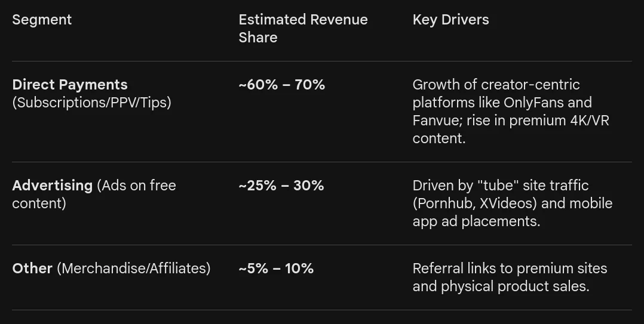Click the ~5% – 10% revenue value
Viewport: 644px width, 324px height.
tap(275, 269)
